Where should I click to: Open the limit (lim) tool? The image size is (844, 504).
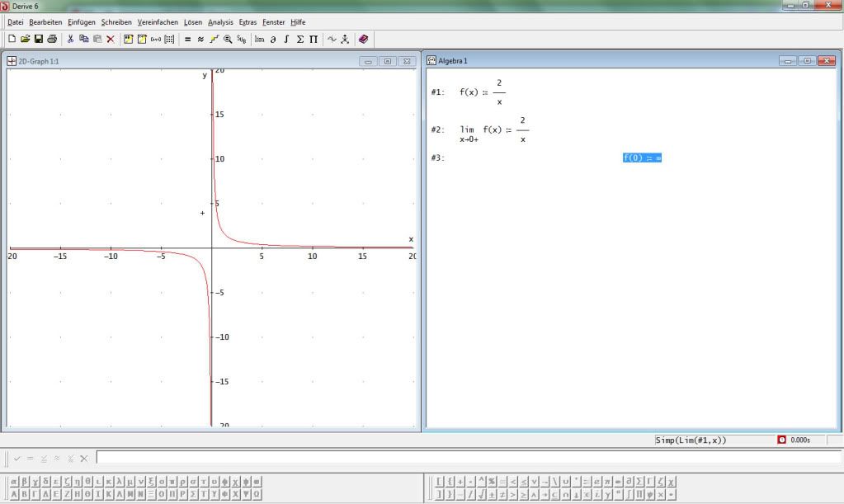[259, 39]
